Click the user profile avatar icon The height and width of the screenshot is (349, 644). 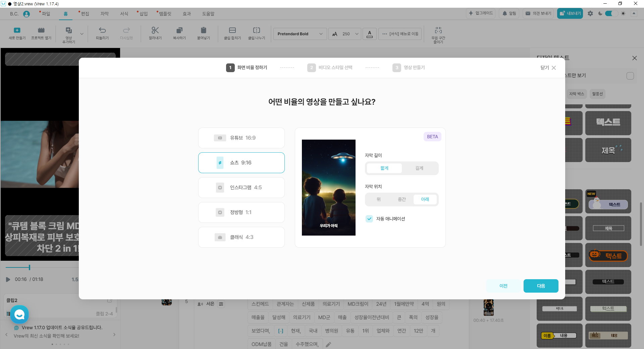26,14
